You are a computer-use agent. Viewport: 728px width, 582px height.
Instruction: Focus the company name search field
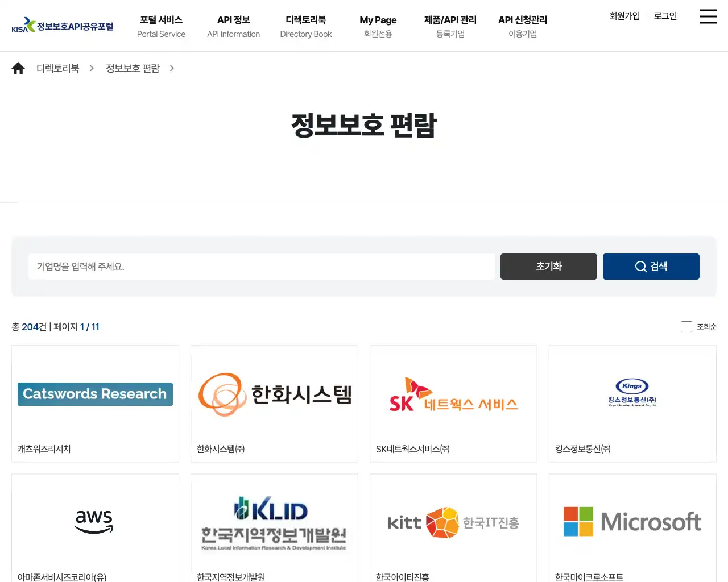click(x=262, y=267)
